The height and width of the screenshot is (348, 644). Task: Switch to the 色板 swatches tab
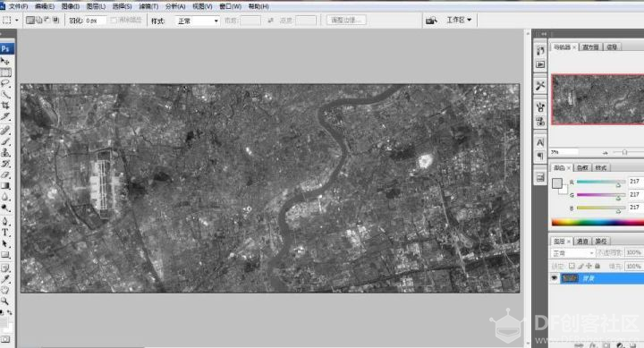pos(582,167)
